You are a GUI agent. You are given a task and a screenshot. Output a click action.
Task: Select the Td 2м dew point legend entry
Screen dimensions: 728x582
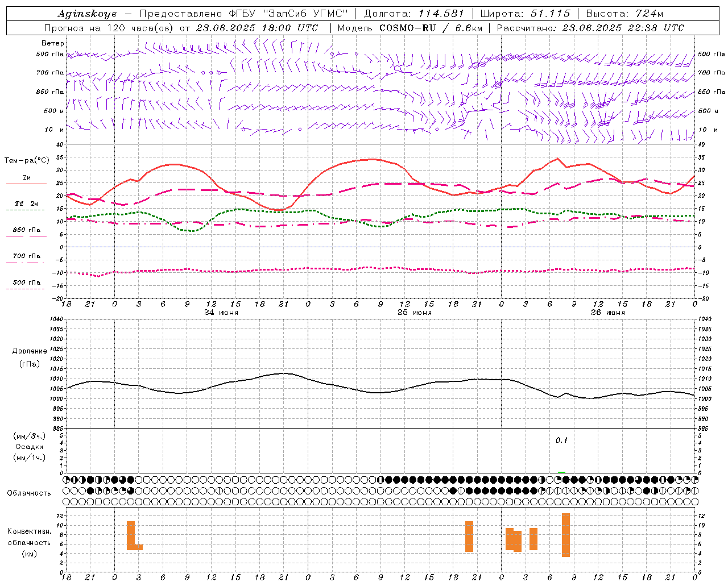point(27,203)
